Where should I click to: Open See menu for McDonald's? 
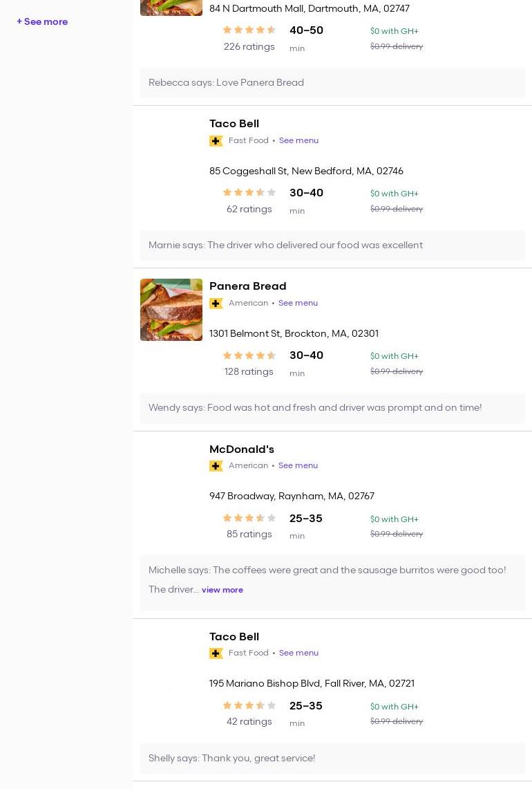[x=298, y=465]
